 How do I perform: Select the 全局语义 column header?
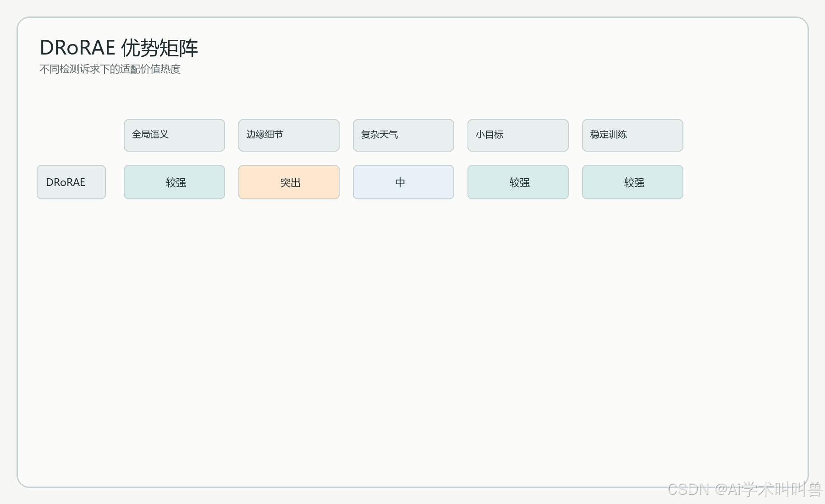(x=174, y=135)
